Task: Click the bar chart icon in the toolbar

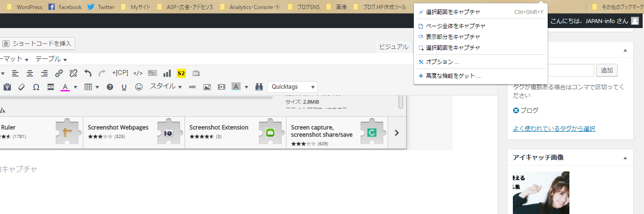Action: click(x=167, y=73)
